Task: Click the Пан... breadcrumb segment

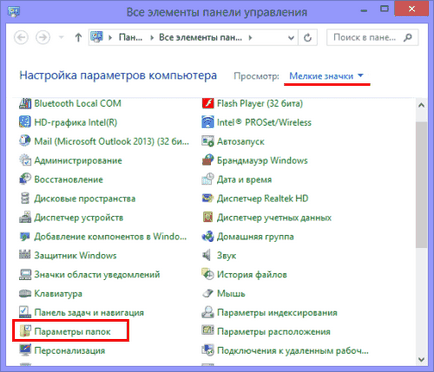Action: [x=130, y=38]
